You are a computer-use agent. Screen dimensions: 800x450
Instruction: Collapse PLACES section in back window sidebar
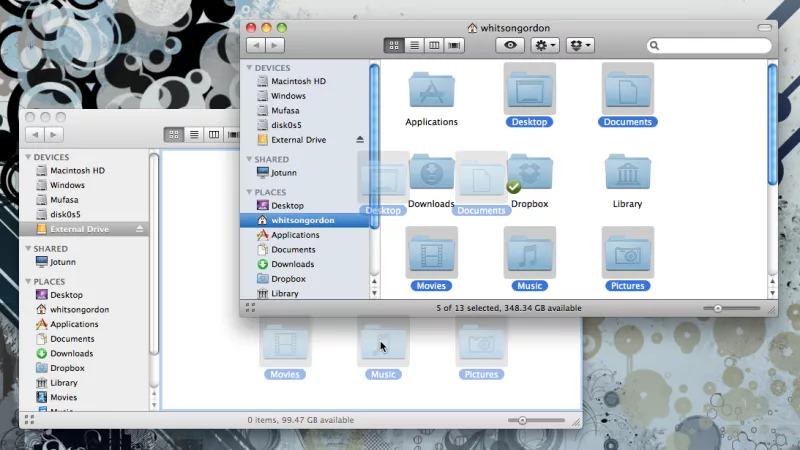28,281
